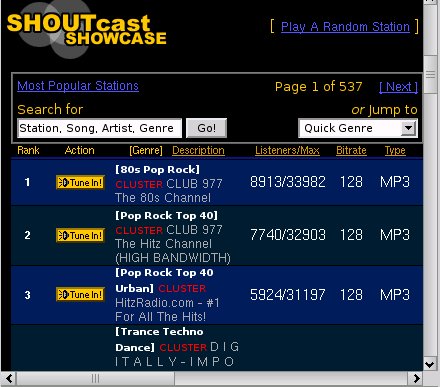This screenshot has height=387, width=440.
Task: Click listener count 7740/32903
Action: pos(288,235)
